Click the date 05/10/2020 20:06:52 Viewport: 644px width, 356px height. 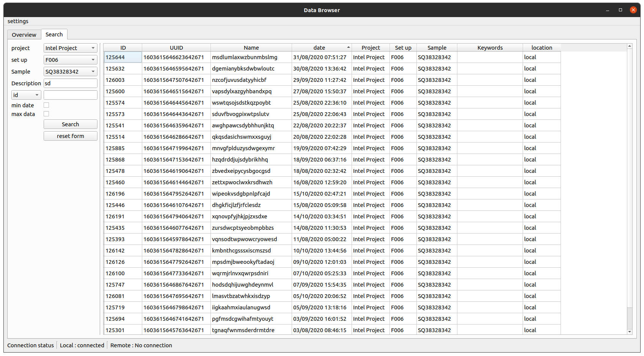tap(322, 296)
